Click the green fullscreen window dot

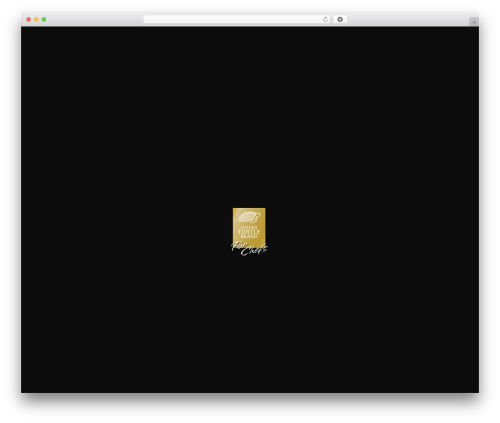tap(44, 19)
